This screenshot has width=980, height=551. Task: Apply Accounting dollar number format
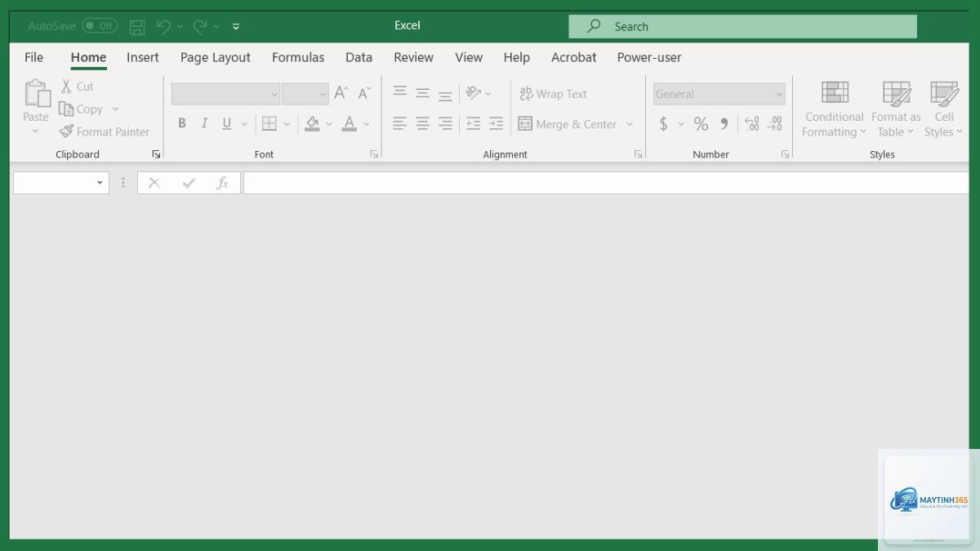tap(663, 123)
